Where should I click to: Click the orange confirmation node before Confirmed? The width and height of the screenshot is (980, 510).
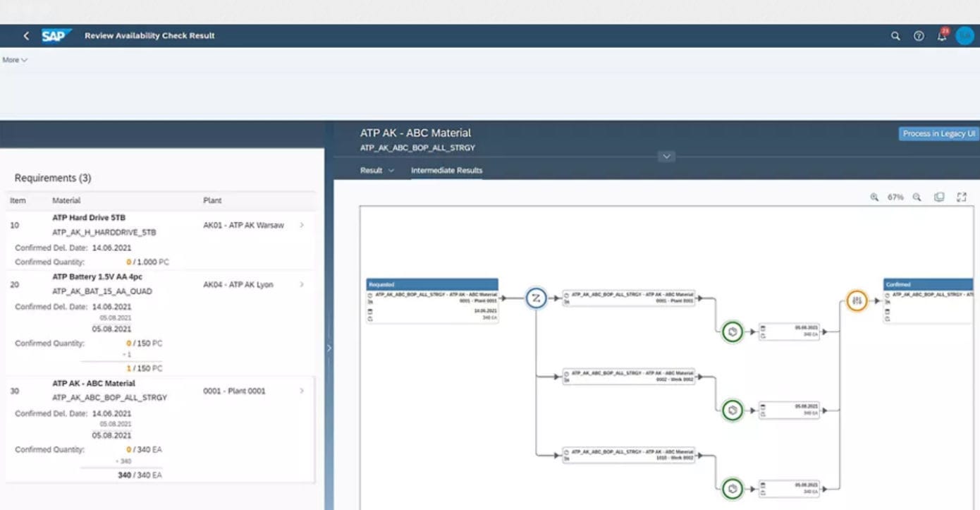pyautogui.click(x=856, y=301)
